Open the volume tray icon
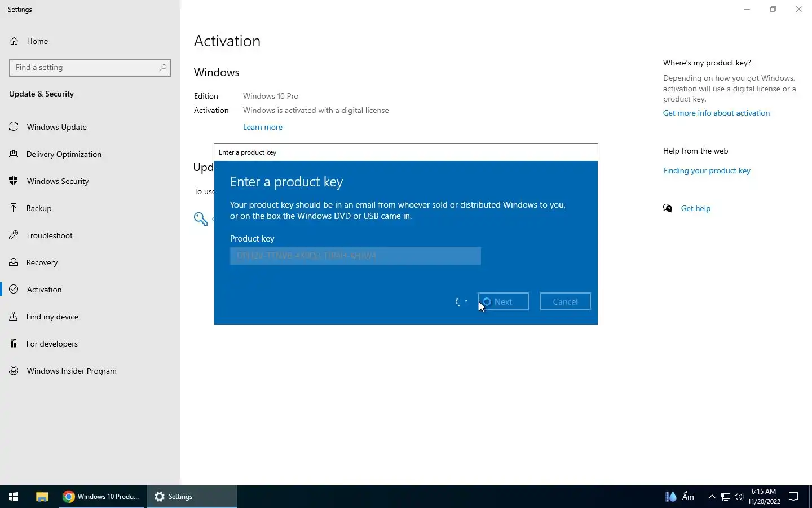Image resolution: width=812 pixels, height=508 pixels. click(739, 497)
